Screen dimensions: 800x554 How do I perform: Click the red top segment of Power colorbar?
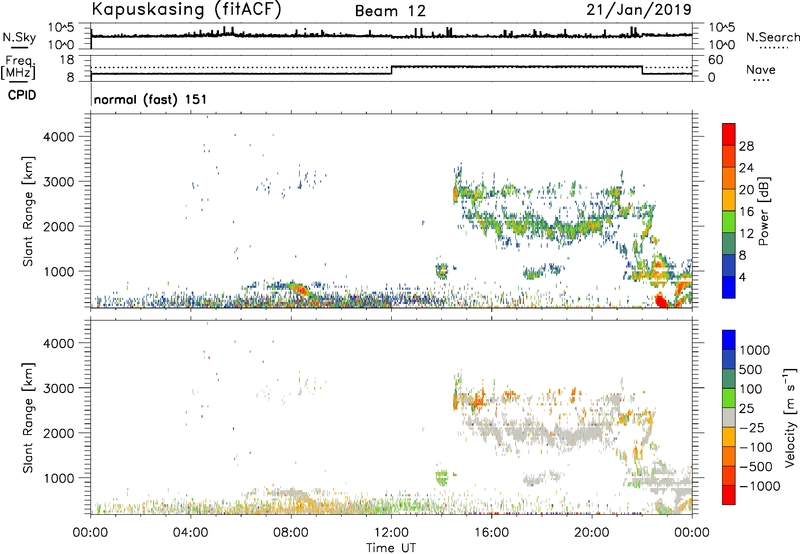click(x=729, y=134)
